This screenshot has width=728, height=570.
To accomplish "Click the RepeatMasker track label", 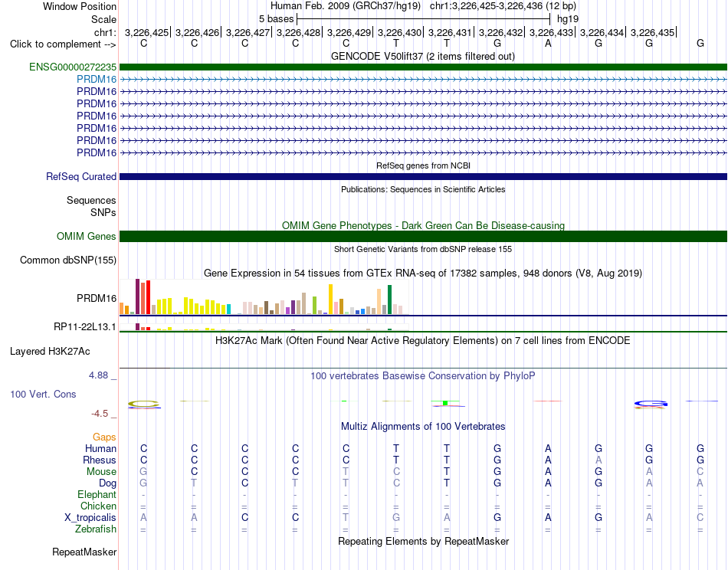I will (84, 552).
